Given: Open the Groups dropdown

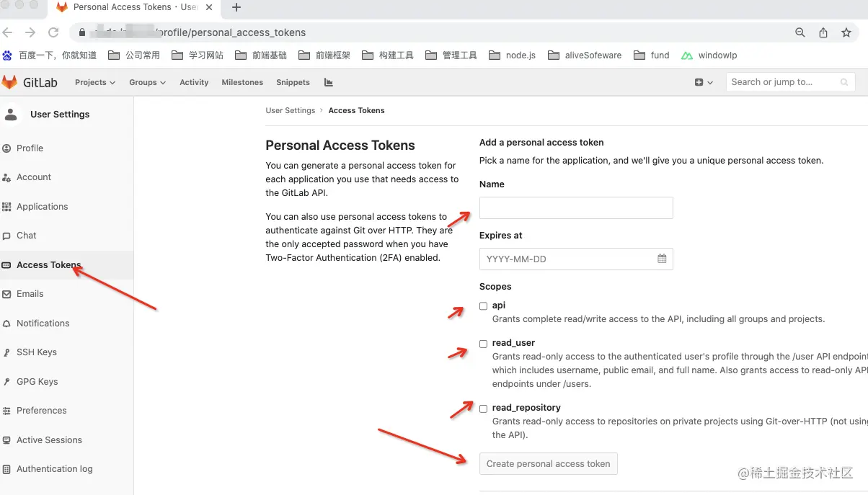Looking at the screenshot, I should click(x=147, y=82).
